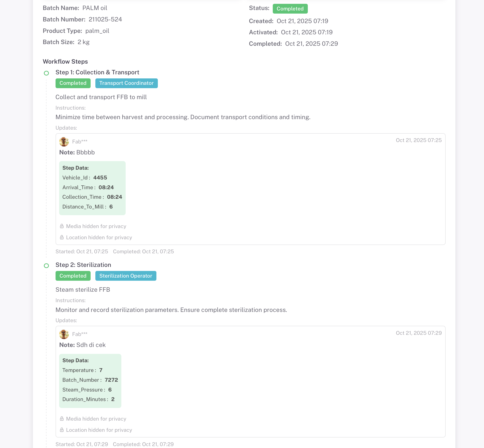
Task: Click the green Completed badge under Step 1
Action: (x=73, y=83)
